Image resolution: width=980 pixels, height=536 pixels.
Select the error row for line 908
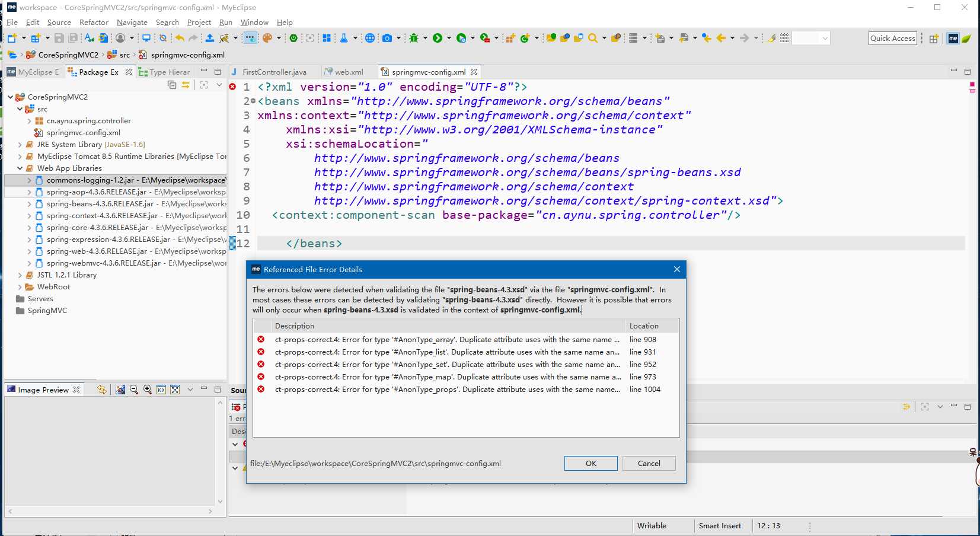click(466, 339)
